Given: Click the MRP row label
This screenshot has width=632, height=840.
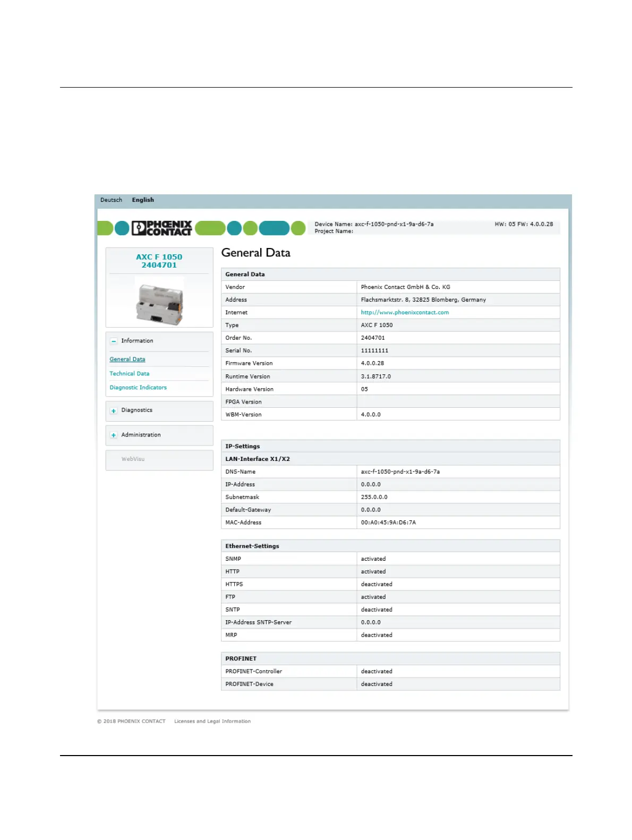Looking at the screenshot, I should coord(231,636).
